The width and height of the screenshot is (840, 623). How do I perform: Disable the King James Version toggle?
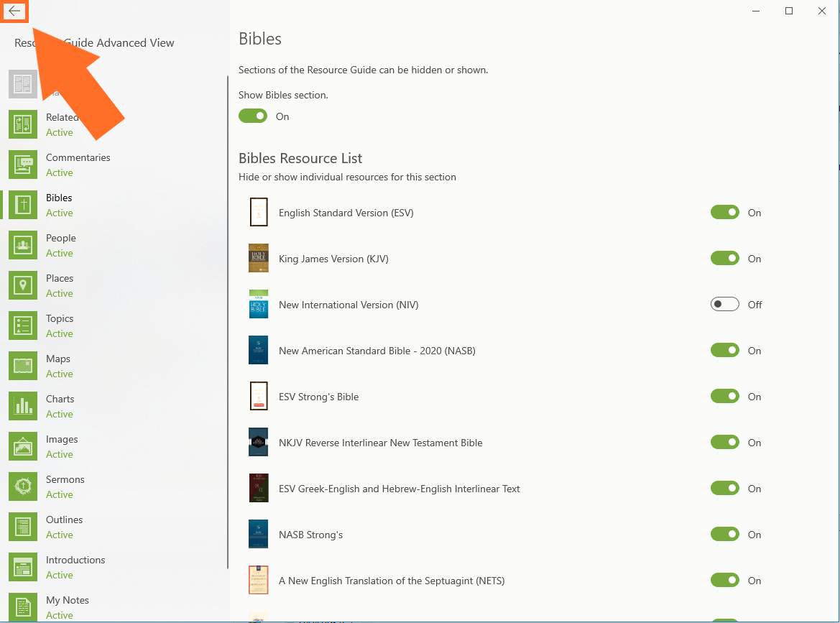tap(724, 259)
